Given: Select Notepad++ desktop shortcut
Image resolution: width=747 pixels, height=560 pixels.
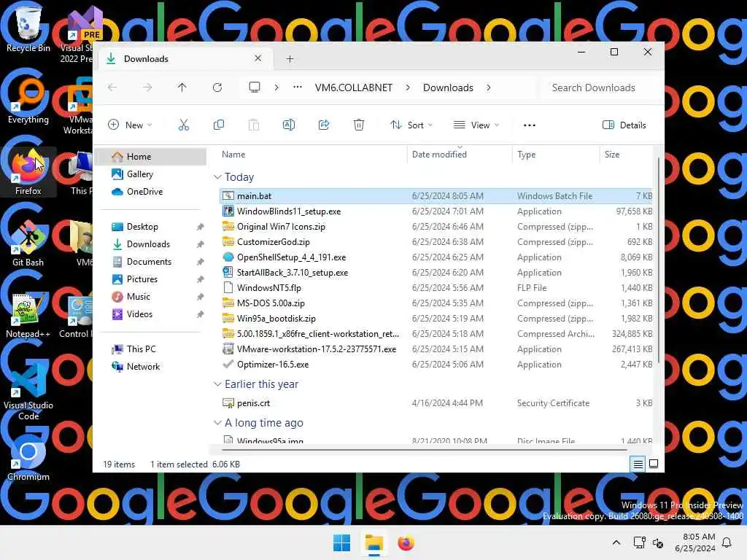Looking at the screenshot, I should pos(28,315).
